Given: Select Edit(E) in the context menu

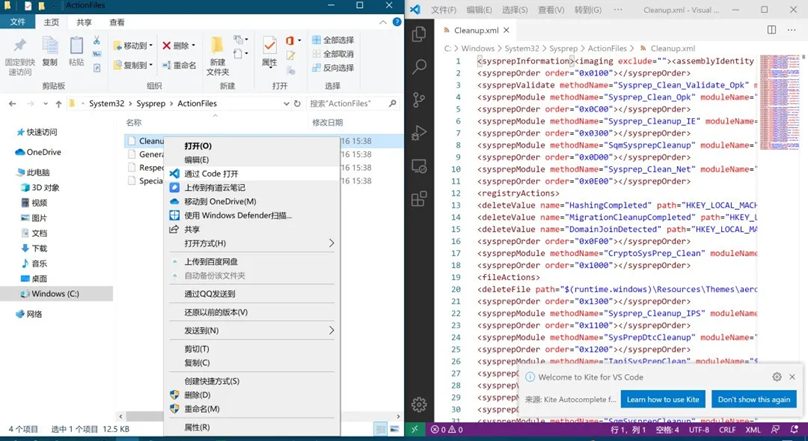Looking at the screenshot, I should point(252,160).
